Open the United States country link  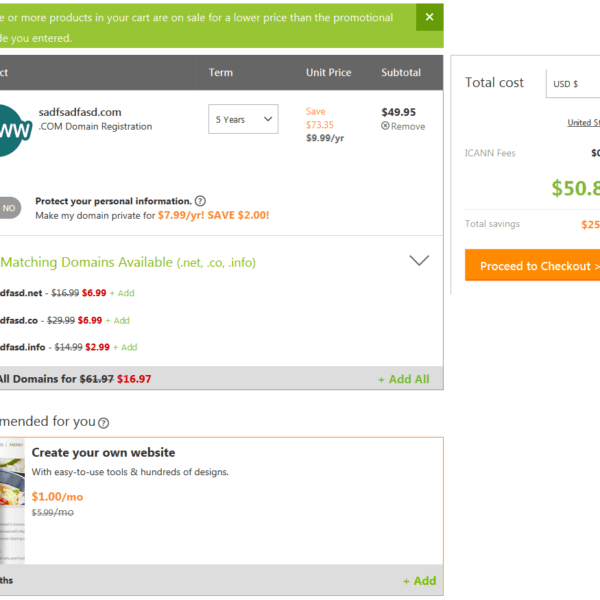pos(582,123)
